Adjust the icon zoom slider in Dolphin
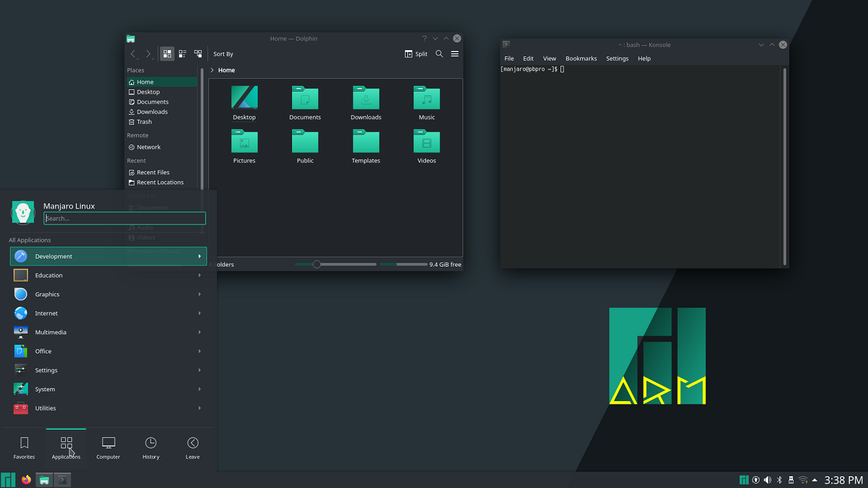This screenshot has height=488, width=868. (317, 264)
